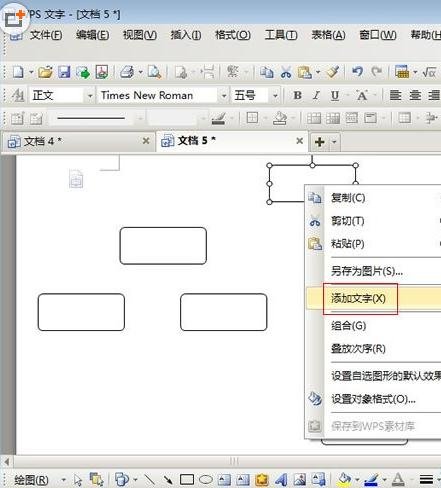This screenshot has height=488, width=441.
Task: Select the Format Painter brush icon
Action: (333, 72)
